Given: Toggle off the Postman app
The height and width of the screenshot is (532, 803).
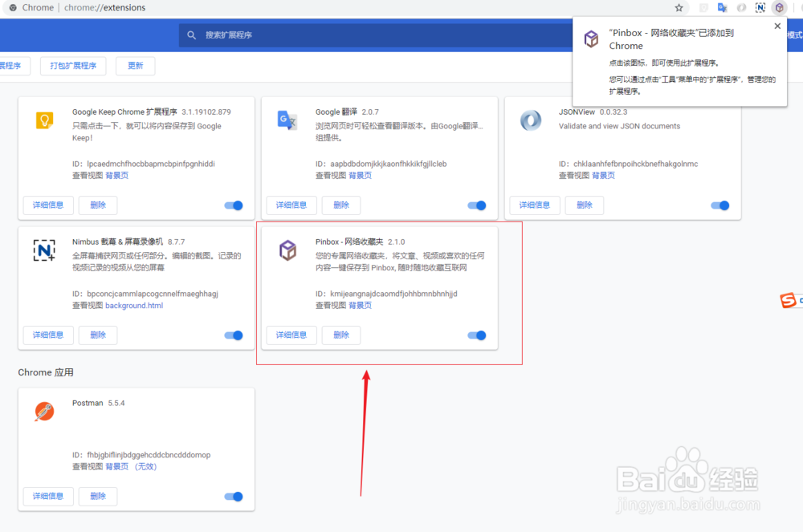Looking at the screenshot, I should [x=233, y=497].
